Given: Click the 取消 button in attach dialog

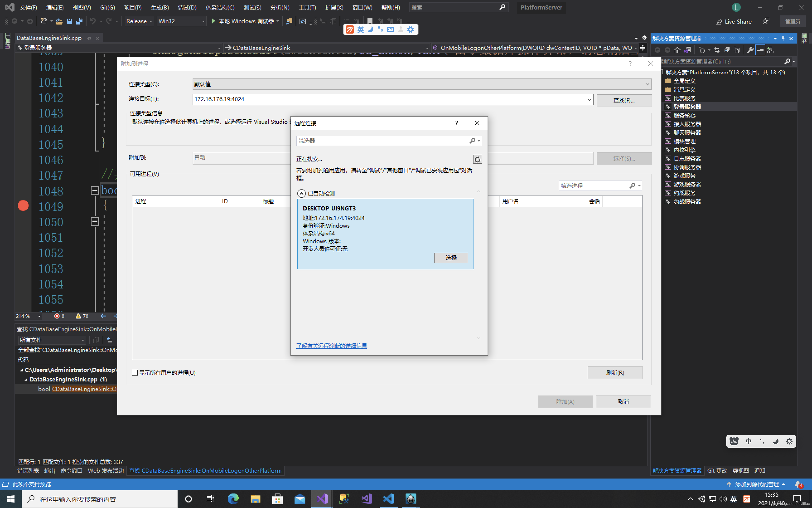Looking at the screenshot, I should coord(623,401).
